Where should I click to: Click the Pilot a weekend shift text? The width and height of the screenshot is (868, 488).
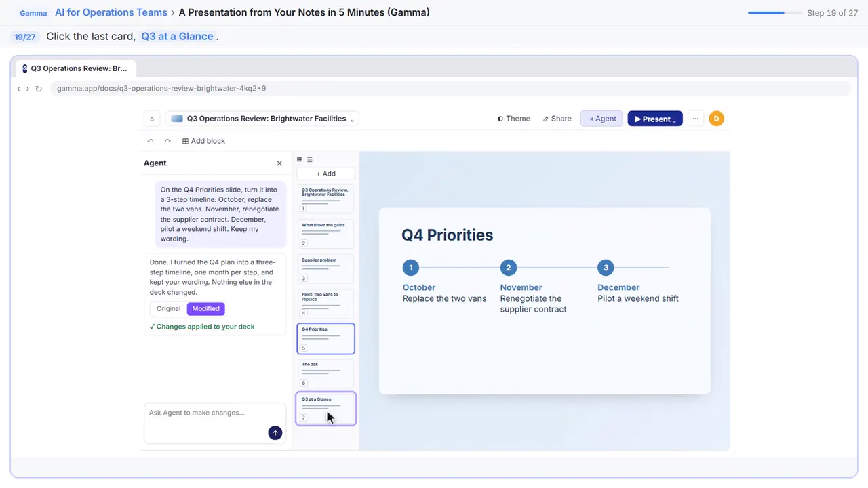click(x=638, y=298)
